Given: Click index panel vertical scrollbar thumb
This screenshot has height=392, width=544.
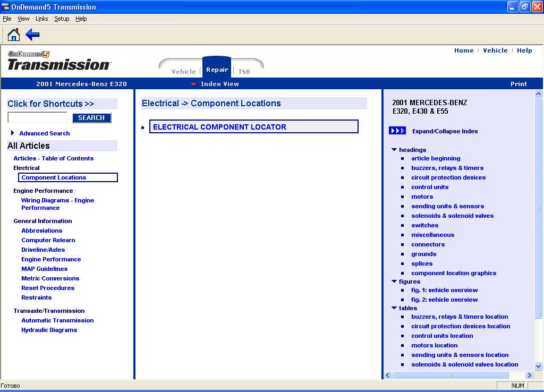Looking at the screenshot, I should point(538,208).
